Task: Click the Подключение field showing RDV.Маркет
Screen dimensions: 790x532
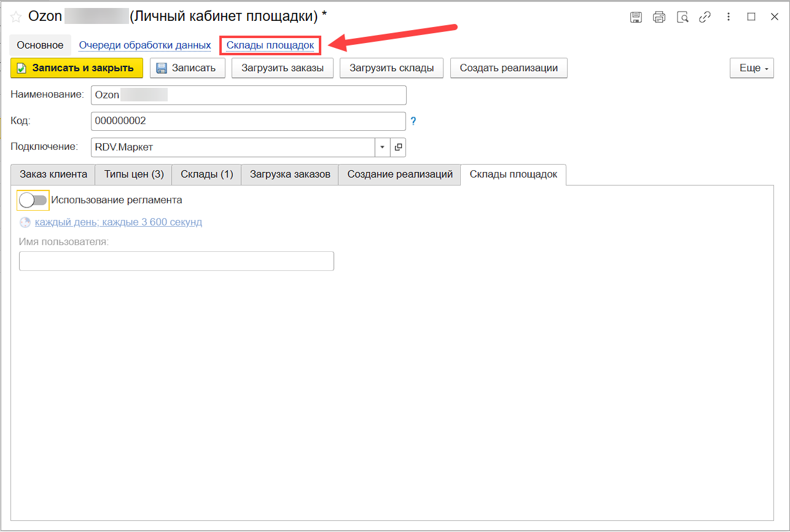Action: (x=233, y=147)
